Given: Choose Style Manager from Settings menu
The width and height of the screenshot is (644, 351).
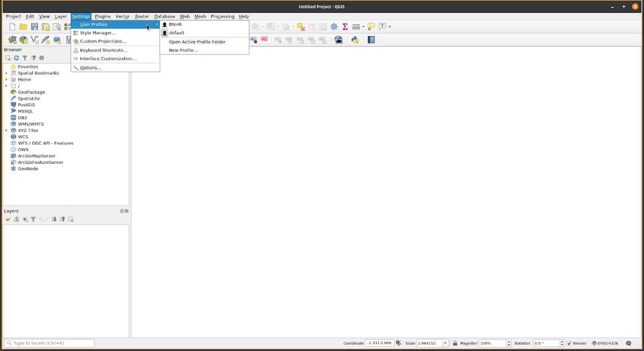Looking at the screenshot, I should (x=116, y=33).
